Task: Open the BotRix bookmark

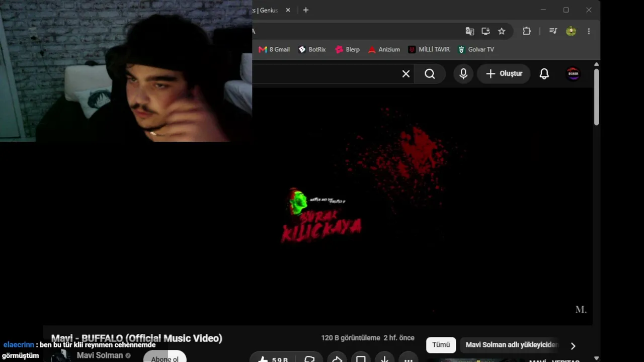Action: [x=312, y=49]
